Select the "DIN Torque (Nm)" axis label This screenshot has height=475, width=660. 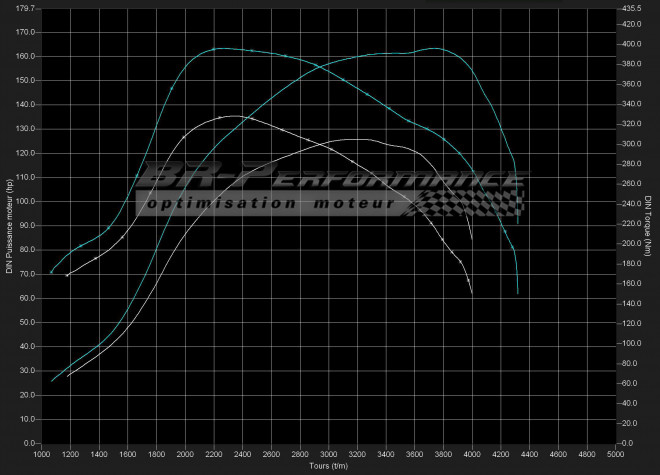pyautogui.click(x=649, y=224)
